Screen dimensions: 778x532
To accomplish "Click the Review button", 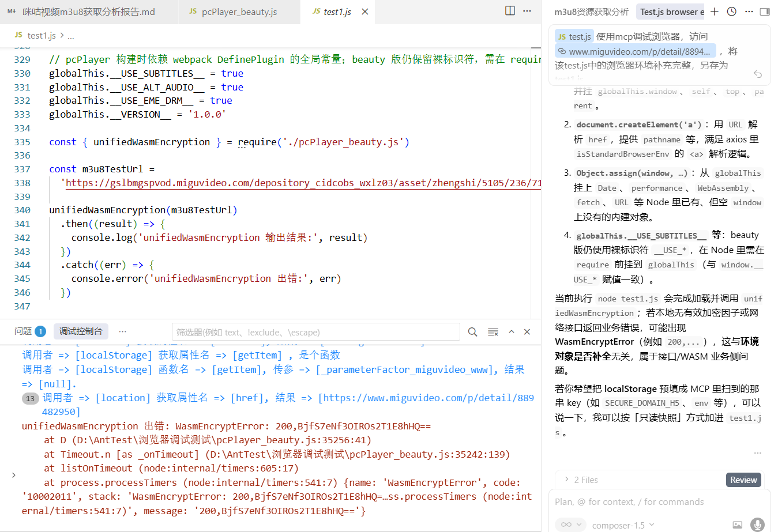I will pos(743,480).
